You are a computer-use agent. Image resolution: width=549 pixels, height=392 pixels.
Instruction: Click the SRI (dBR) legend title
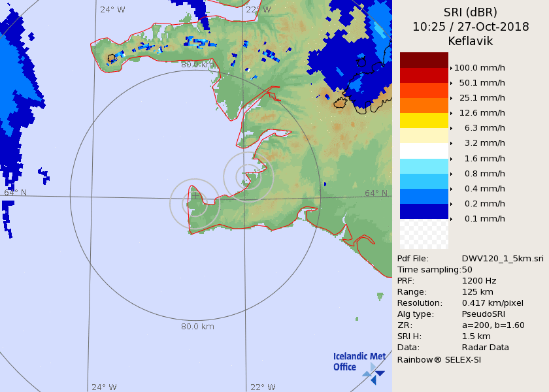(x=471, y=12)
